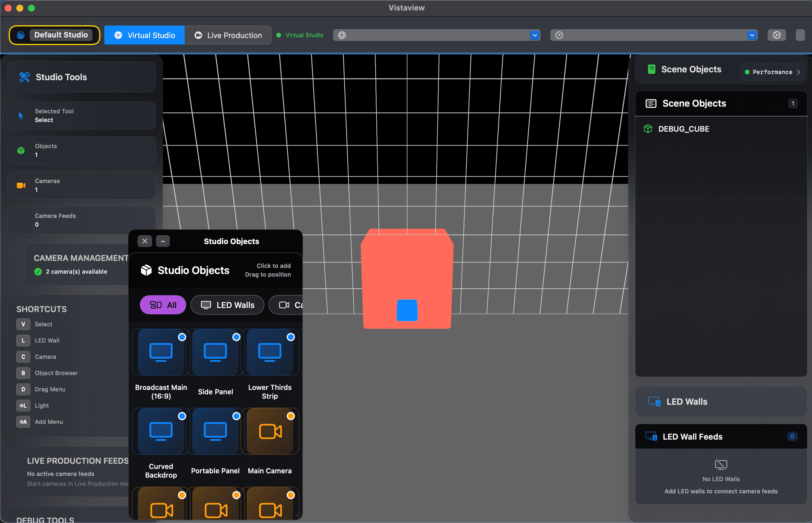Click the Studio Tools wrench icon
This screenshot has width=812, height=523.
[24, 77]
